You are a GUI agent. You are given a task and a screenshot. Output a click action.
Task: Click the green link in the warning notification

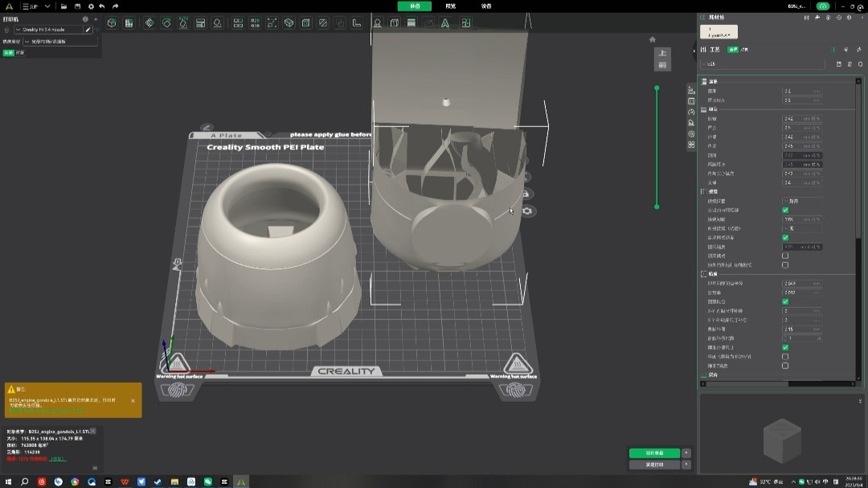pos(47,411)
